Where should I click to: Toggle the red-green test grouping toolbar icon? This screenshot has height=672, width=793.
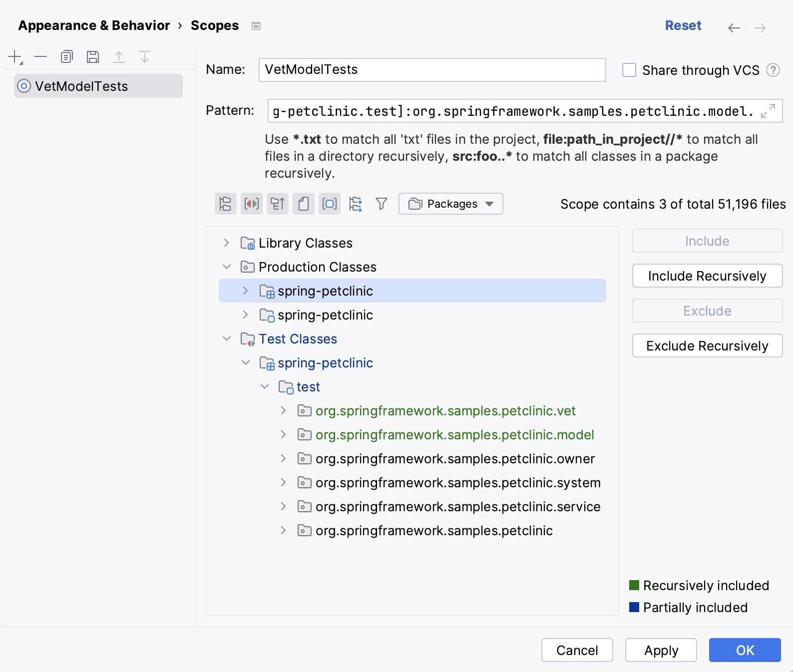click(252, 204)
